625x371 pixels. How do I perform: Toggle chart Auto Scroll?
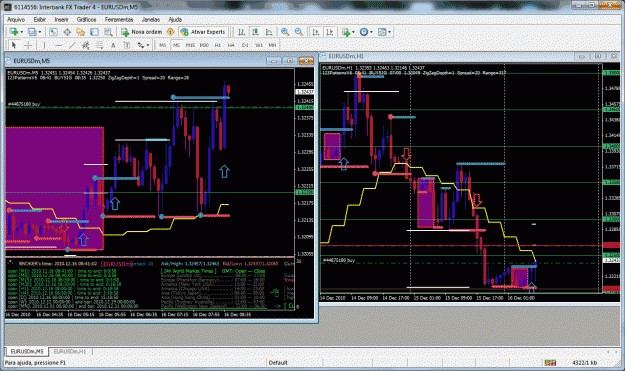click(x=316, y=32)
